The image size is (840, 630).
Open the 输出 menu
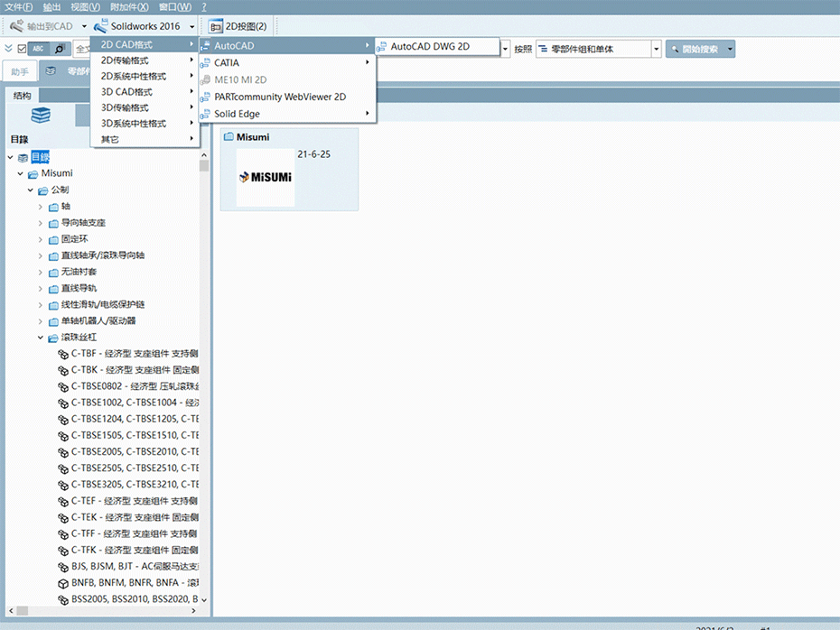(x=52, y=7)
